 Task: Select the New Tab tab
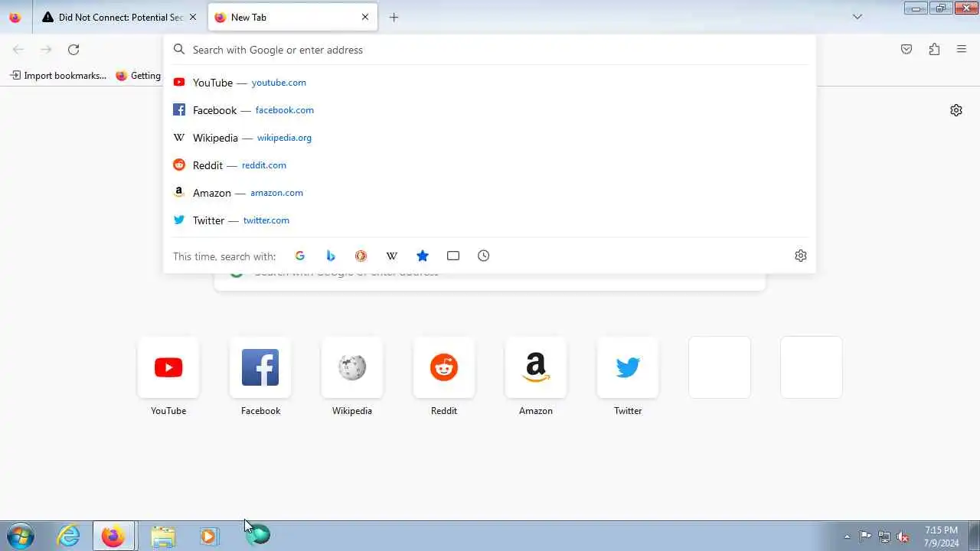[x=292, y=17]
